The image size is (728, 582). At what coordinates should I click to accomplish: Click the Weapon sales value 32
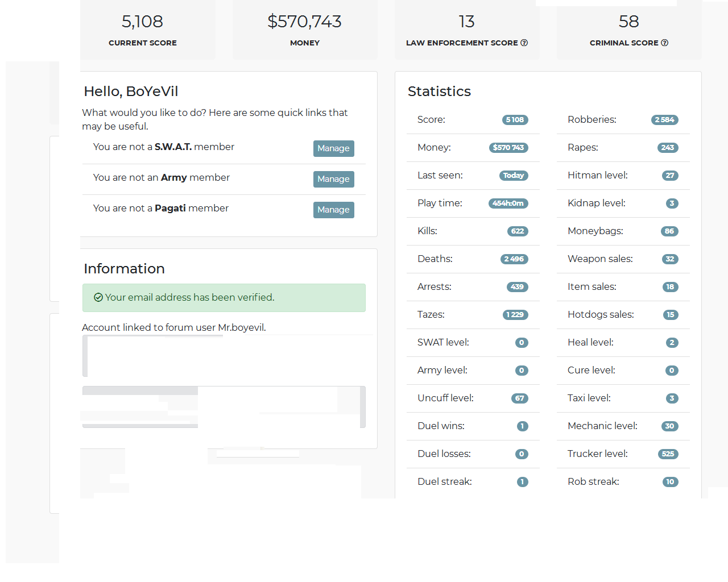(x=670, y=259)
